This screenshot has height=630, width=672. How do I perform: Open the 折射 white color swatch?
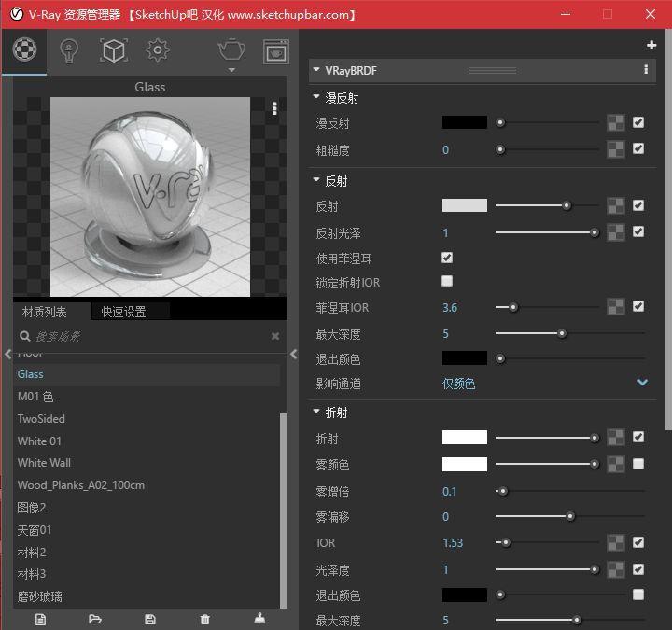465,437
